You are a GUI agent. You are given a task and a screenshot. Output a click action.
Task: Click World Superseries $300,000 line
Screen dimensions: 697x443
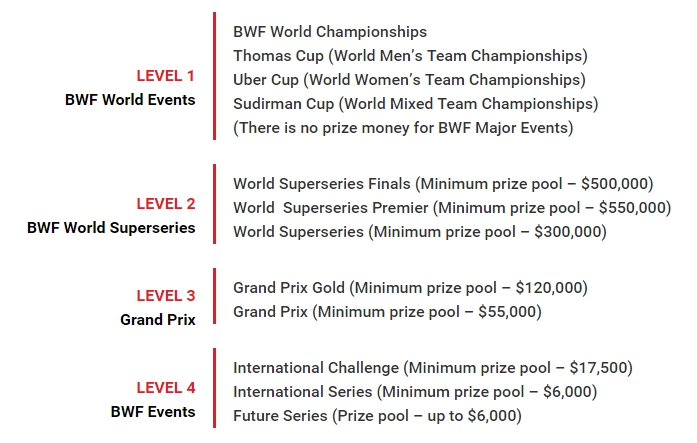pyautogui.click(x=420, y=231)
